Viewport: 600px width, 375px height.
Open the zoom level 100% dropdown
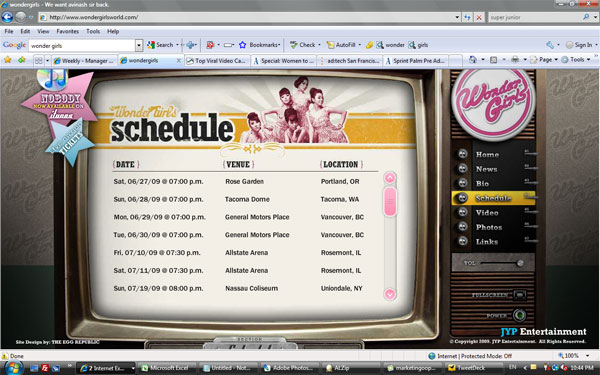[587, 355]
